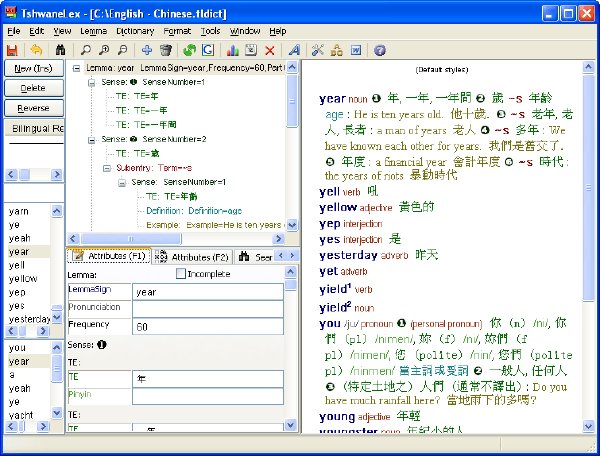This screenshot has width=600, height=456.
Task: Open statistics with bar chart icon
Action: point(232,50)
